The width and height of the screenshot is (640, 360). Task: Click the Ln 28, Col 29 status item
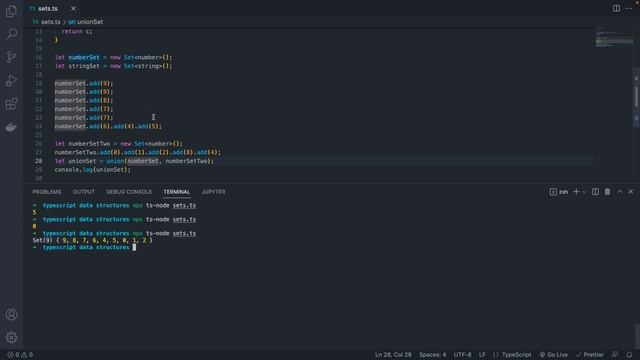(393, 355)
